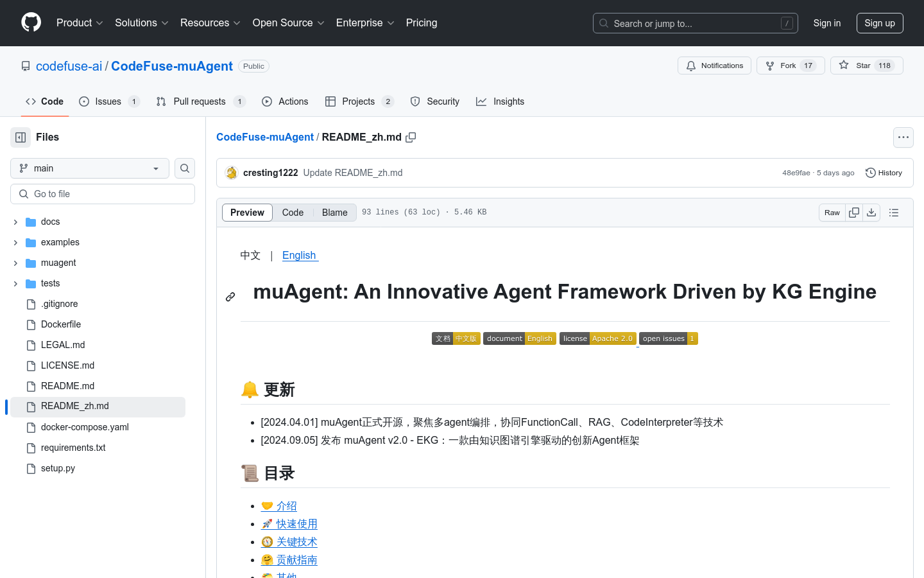
Task: Open GitHub homepage via Octocat logo
Action: pos(31,22)
